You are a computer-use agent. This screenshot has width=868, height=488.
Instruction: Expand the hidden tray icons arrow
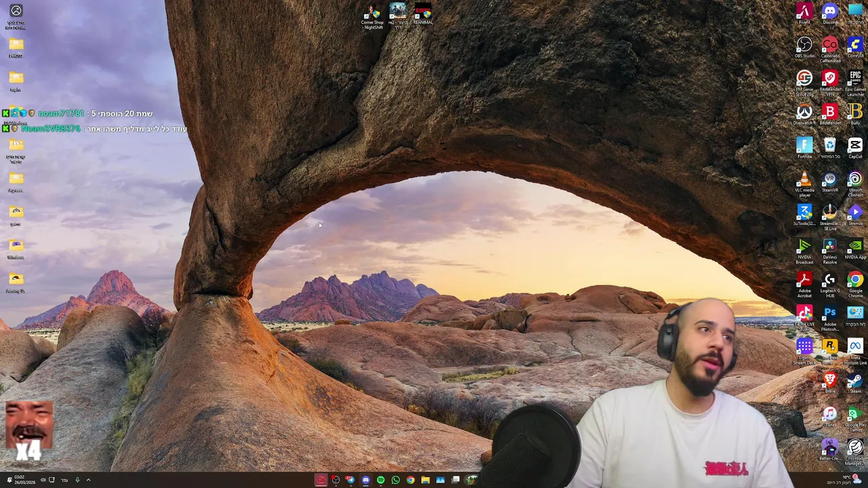(88, 480)
